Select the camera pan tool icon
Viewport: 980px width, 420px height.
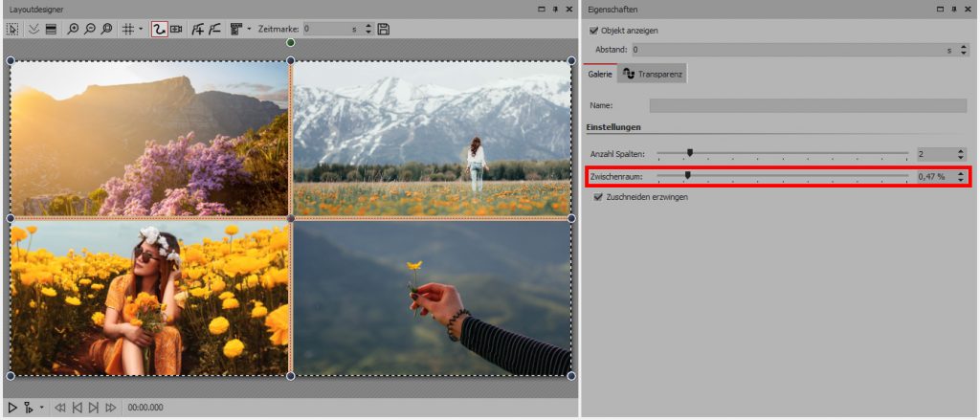tap(177, 30)
